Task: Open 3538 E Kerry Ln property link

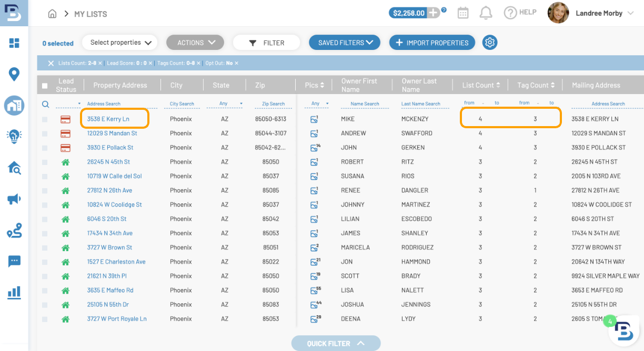Action: [108, 119]
